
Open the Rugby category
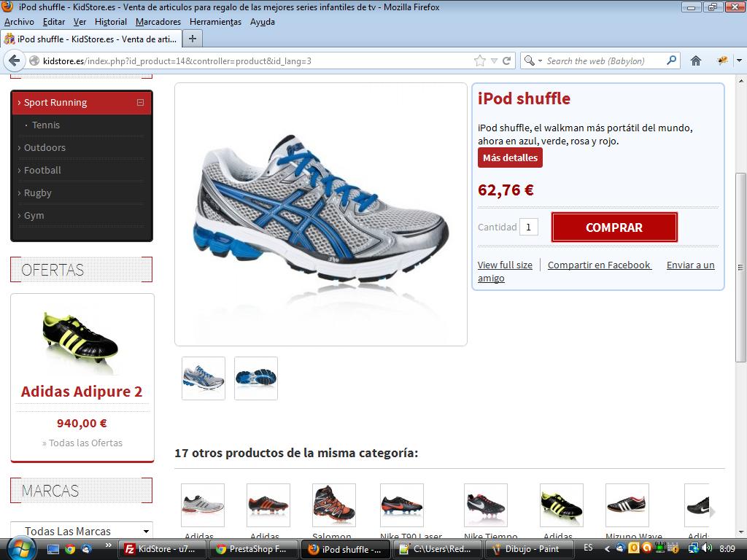38,192
